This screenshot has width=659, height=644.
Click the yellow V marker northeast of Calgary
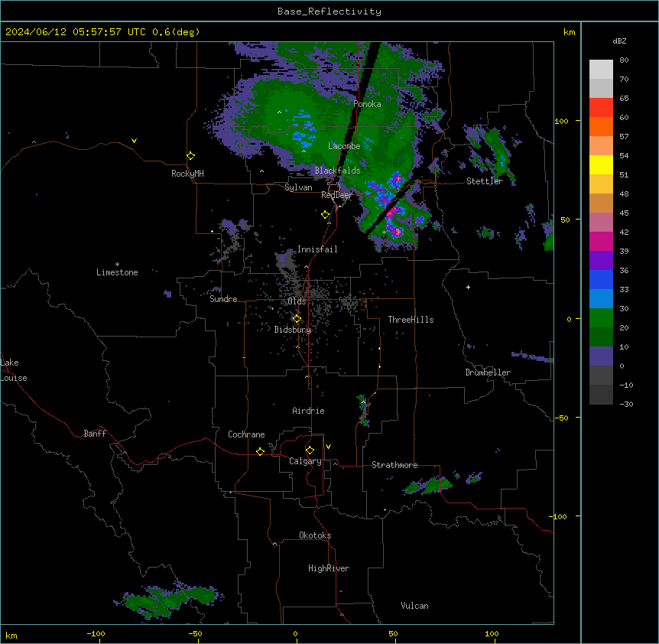pos(328,447)
